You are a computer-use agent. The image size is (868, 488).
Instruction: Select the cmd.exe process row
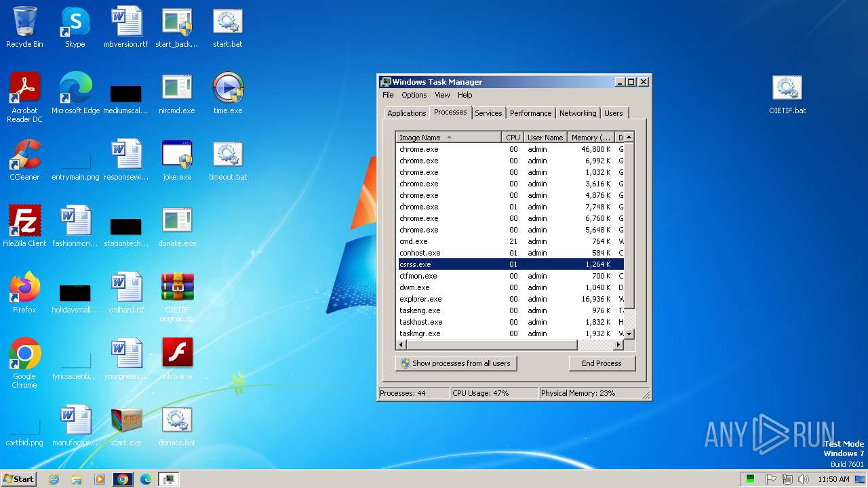510,241
